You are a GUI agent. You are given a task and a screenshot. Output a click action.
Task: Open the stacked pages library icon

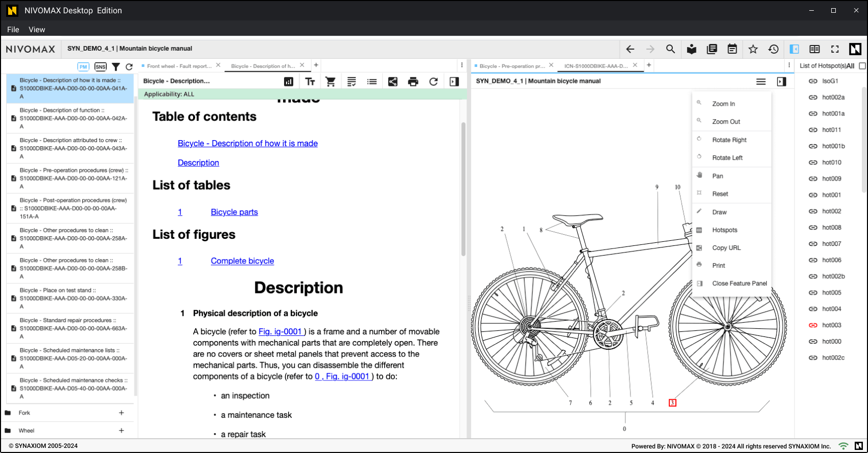click(712, 49)
